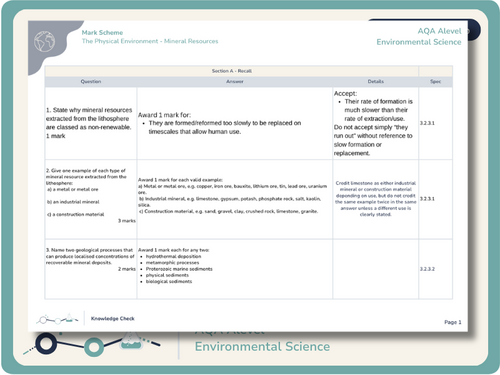Image resolution: width=500 pixels, height=375 pixels.
Task: Click the "Section A - Recall" table banner
Action: (x=232, y=71)
